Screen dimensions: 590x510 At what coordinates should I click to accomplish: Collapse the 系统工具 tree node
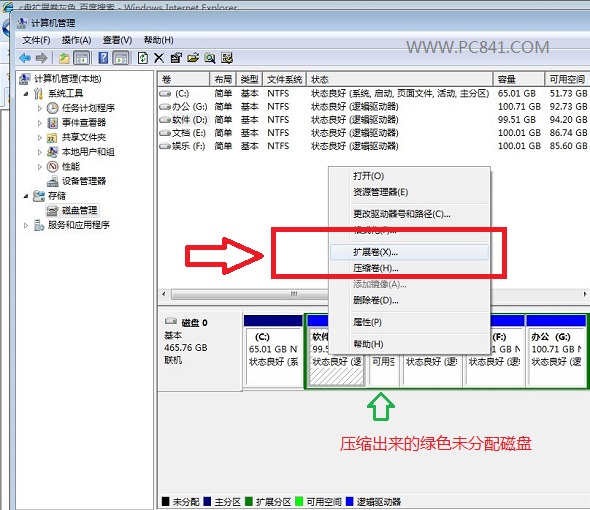pos(26,94)
